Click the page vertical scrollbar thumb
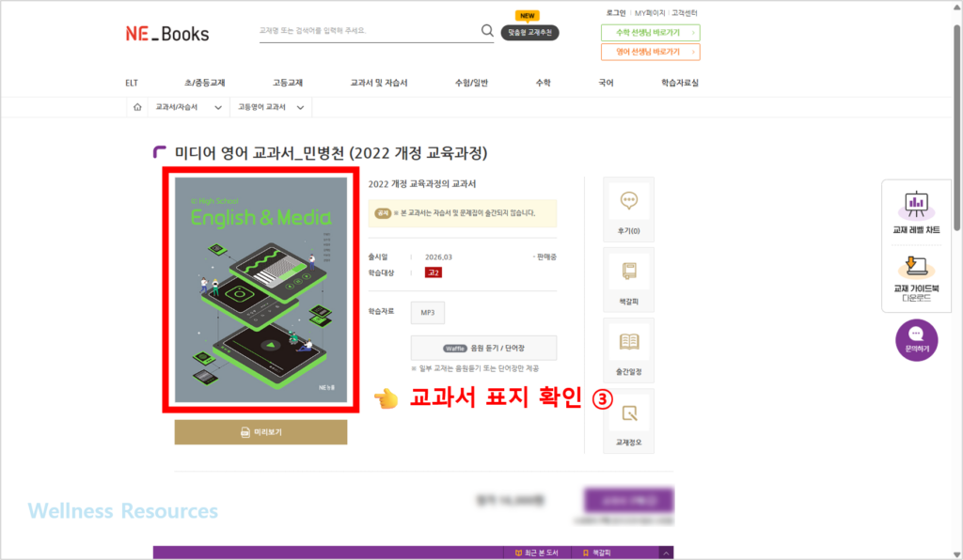Screen dimensions: 963x560 click(x=957, y=127)
